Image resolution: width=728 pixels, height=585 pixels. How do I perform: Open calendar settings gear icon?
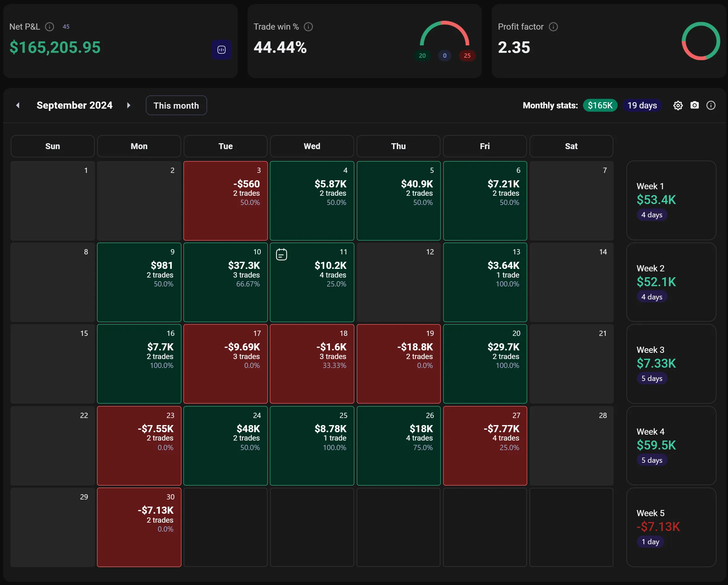pos(678,106)
